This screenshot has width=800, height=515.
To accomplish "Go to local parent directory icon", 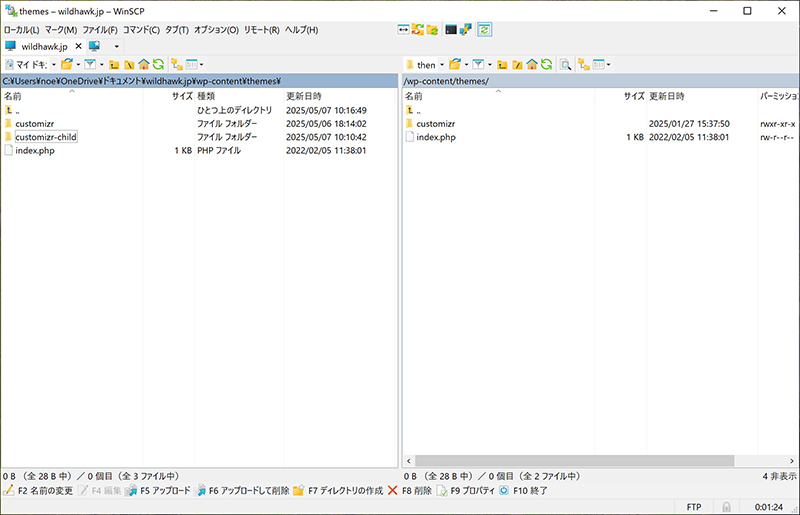I will click(x=115, y=65).
